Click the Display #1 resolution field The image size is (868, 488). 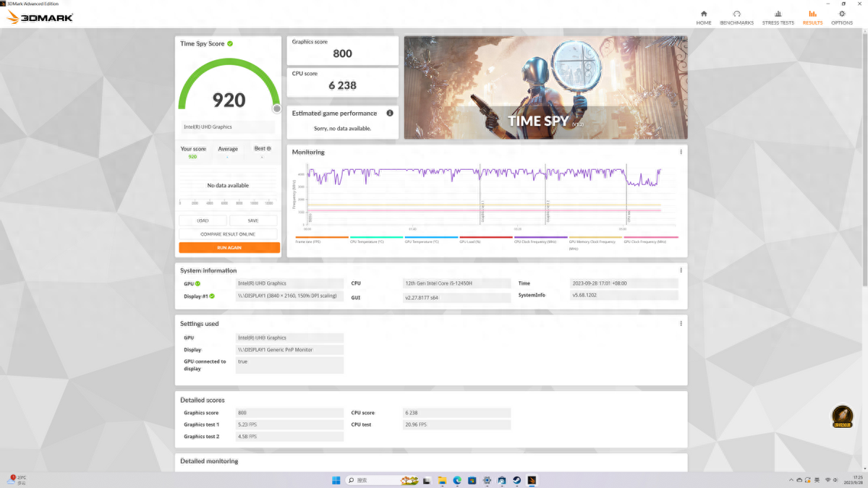click(x=290, y=296)
